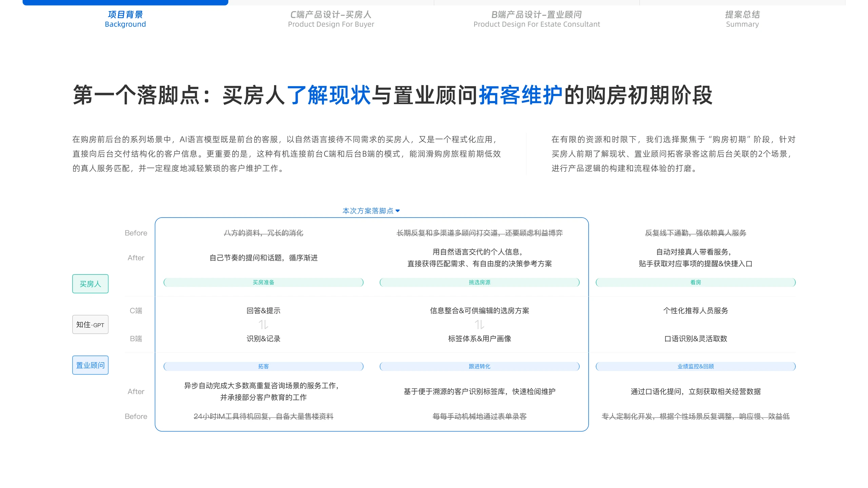This screenshot has width=868, height=488.
Task: Click the strikethrough text 八方的资料，冗长的消化
Action: pos(263,233)
